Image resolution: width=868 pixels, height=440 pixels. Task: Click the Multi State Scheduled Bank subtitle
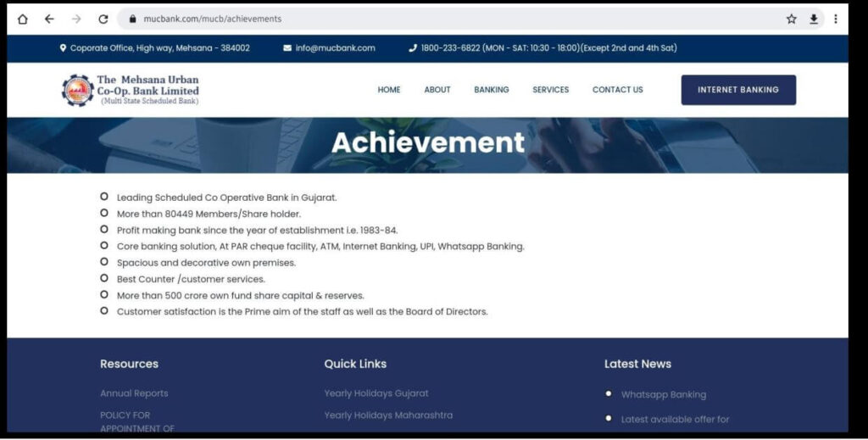coord(149,101)
